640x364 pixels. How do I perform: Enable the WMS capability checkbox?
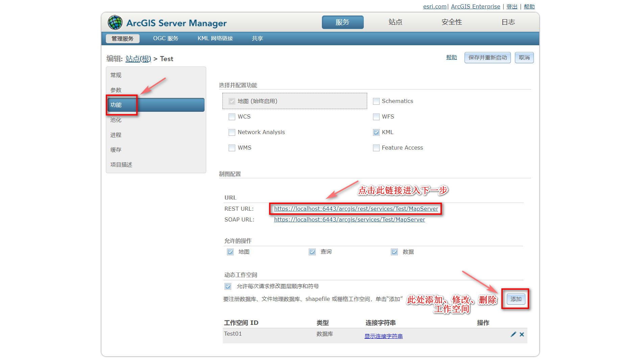(x=232, y=148)
